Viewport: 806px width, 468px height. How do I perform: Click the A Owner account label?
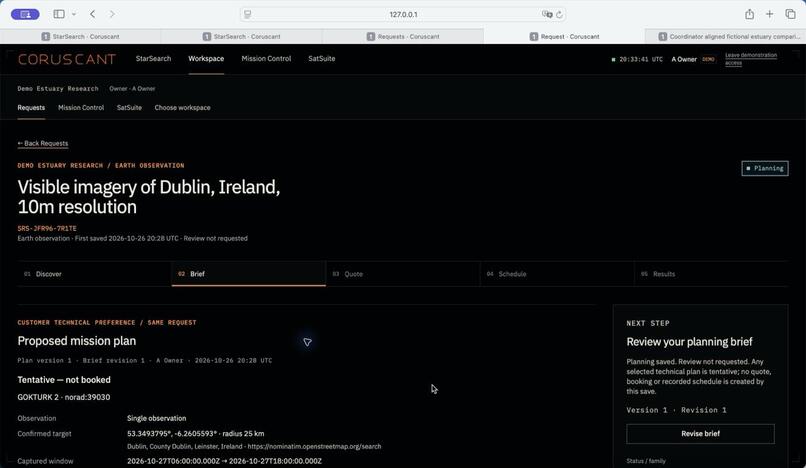[684, 59]
